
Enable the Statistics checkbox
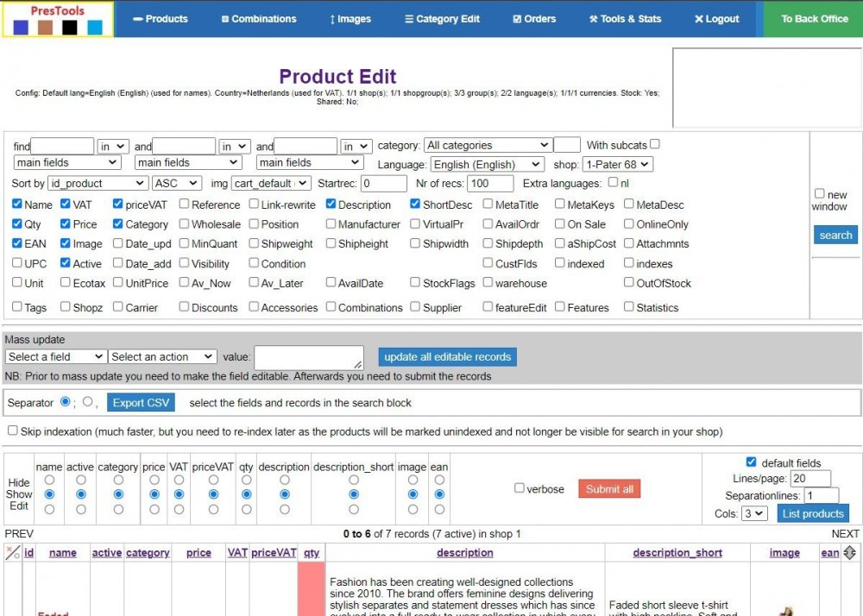coord(629,307)
